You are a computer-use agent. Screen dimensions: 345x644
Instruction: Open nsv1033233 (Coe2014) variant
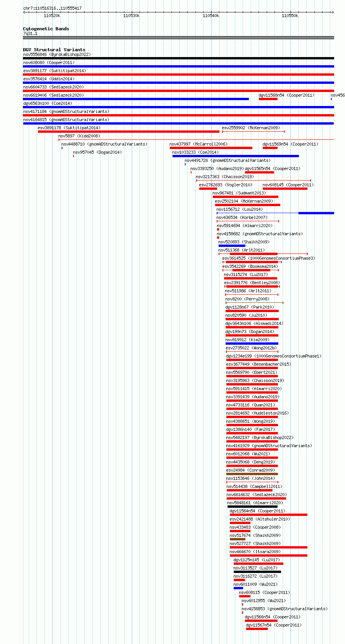[195, 152]
